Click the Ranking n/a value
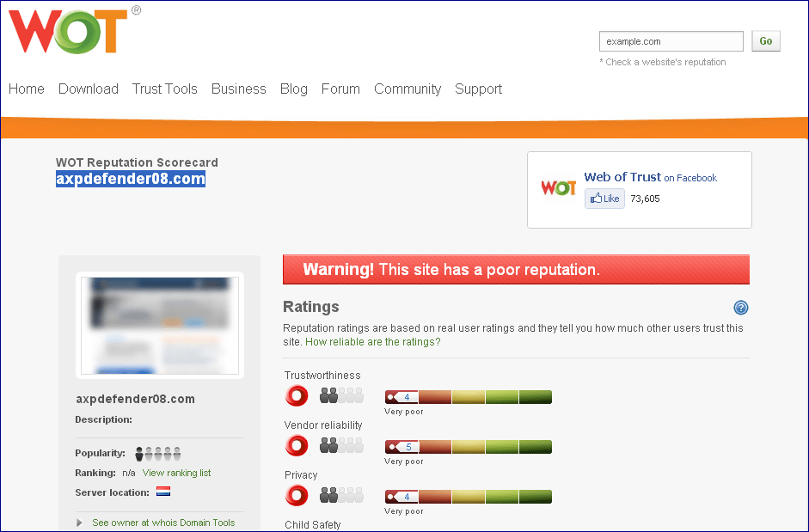809x532 pixels. click(x=128, y=473)
